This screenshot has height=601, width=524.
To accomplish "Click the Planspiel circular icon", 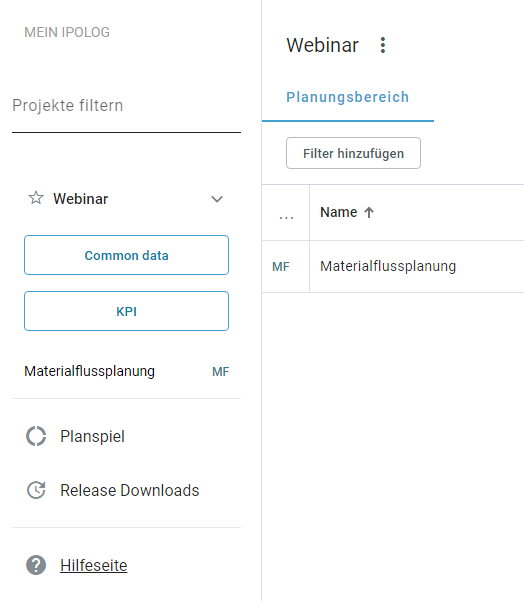I will (36, 436).
